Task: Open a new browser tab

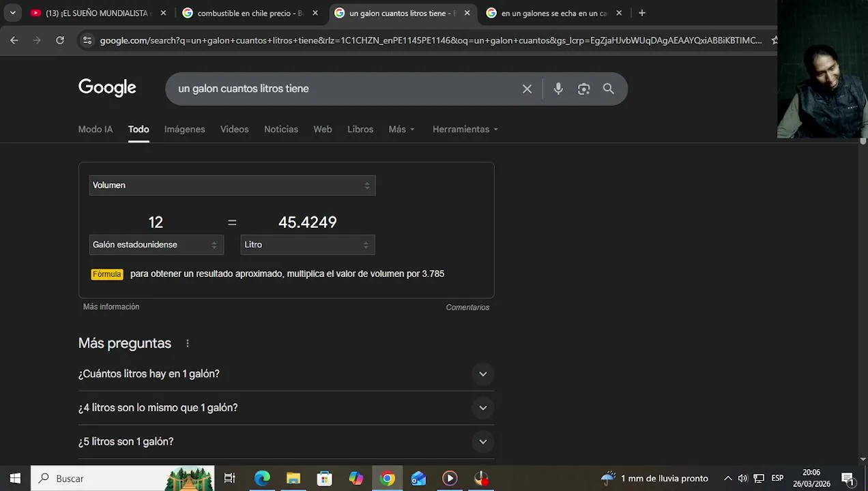Action: [x=641, y=13]
